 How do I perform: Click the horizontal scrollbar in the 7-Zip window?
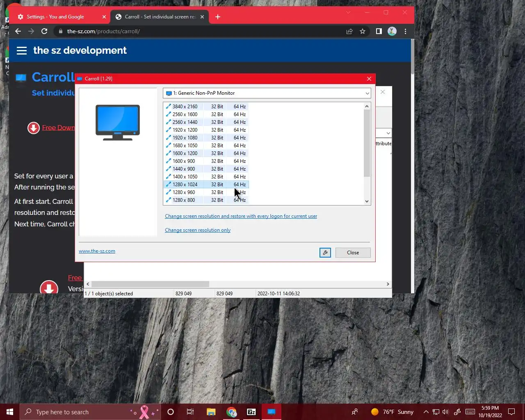pyautogui.click(x=150, y=284)
